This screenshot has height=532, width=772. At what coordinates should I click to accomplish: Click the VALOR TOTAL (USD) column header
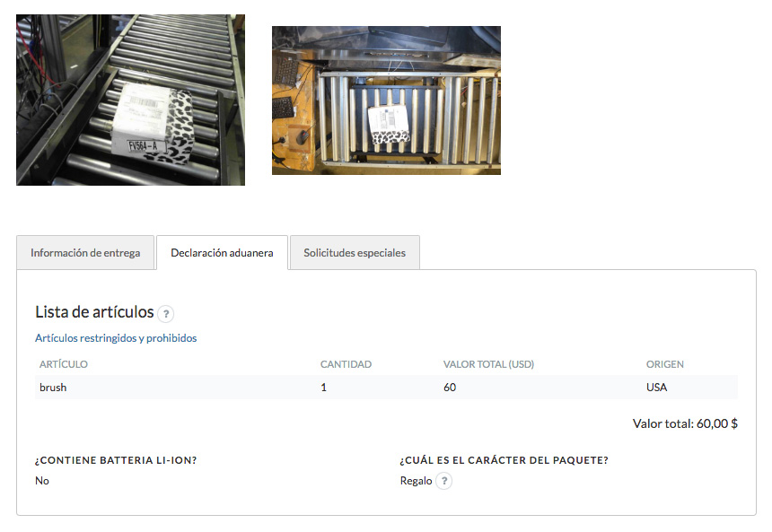pyautogui.click(x=488, y=364)
